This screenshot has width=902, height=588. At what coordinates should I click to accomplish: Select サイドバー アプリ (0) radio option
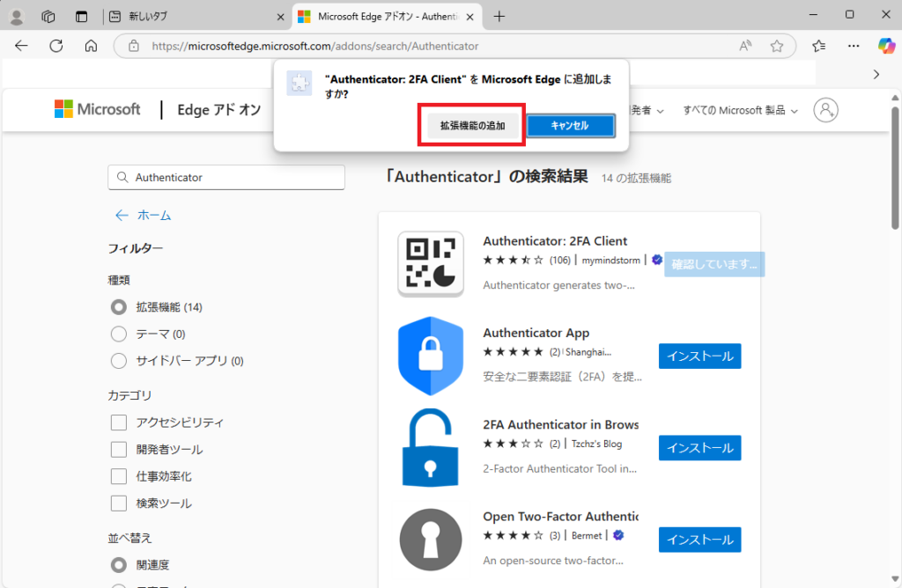(119, 361)
